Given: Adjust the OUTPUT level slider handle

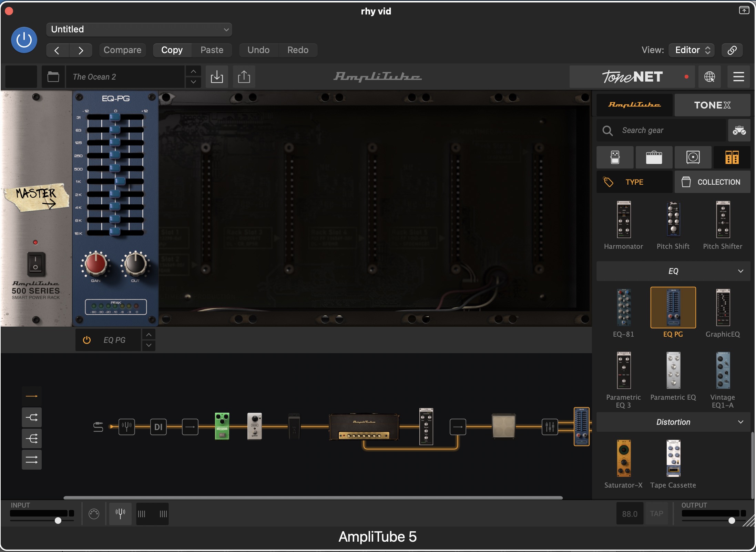Looking at the screenshot, I should click(x=732, y=520).
